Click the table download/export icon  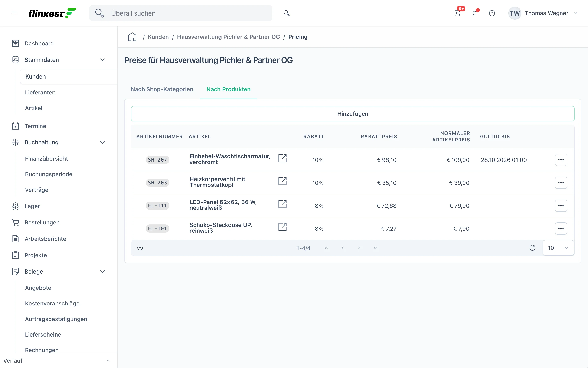coord(140,248)
